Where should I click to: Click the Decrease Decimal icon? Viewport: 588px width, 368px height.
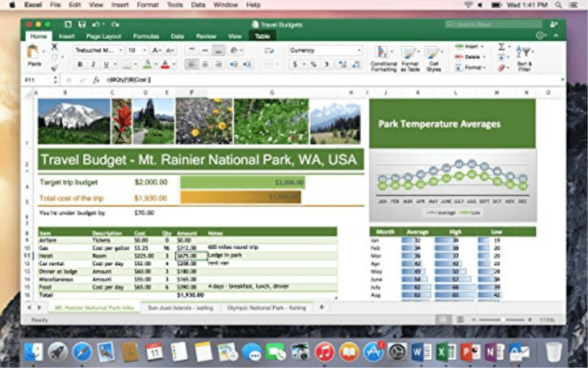pyautogui.click(x=356, y=64)
